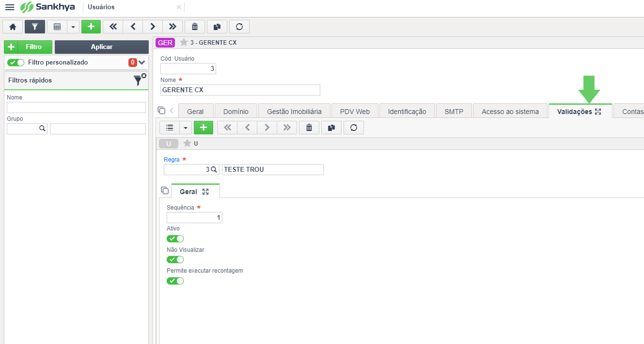Go to the last validation record
644x344 pixels.
click(x=287, y=128)
